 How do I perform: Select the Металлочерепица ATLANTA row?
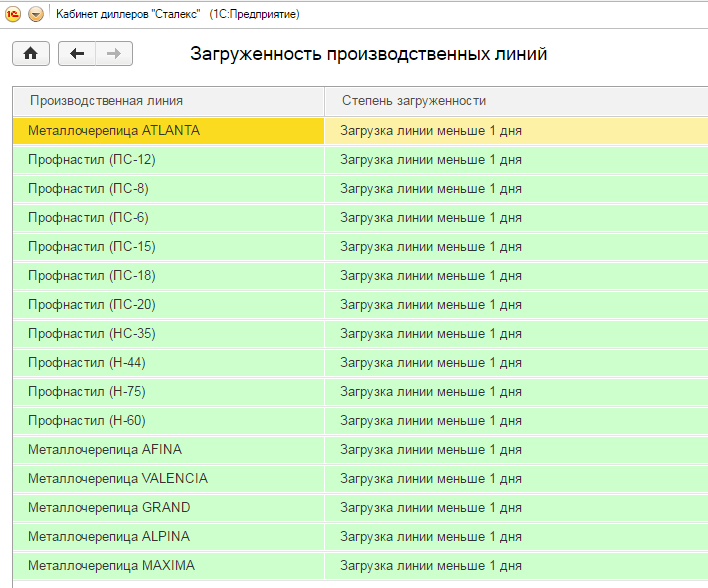point(114,131)
